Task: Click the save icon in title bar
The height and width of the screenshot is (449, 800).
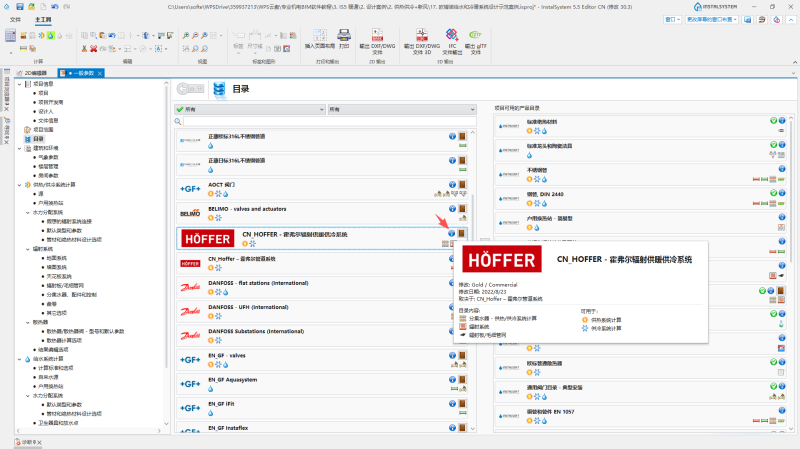Action: click(x=19, y=7)
